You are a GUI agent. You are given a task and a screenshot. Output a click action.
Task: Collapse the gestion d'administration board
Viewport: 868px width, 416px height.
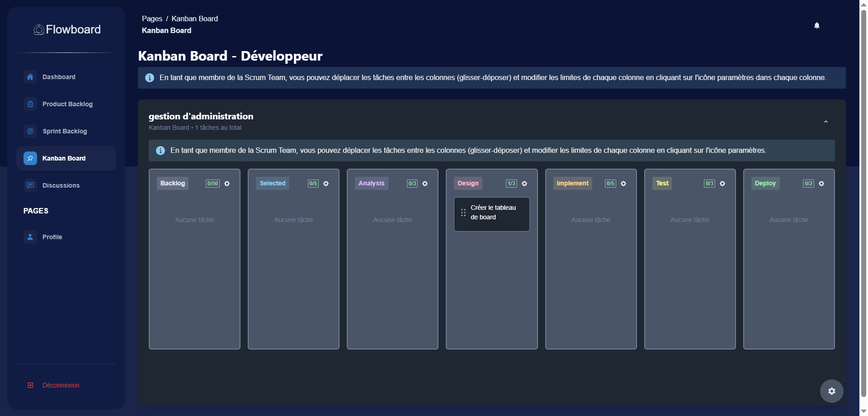click(x=826, y=122)
